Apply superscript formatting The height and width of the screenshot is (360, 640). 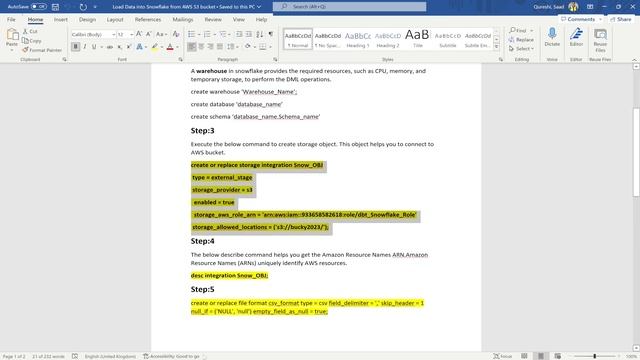click(129, 47)
